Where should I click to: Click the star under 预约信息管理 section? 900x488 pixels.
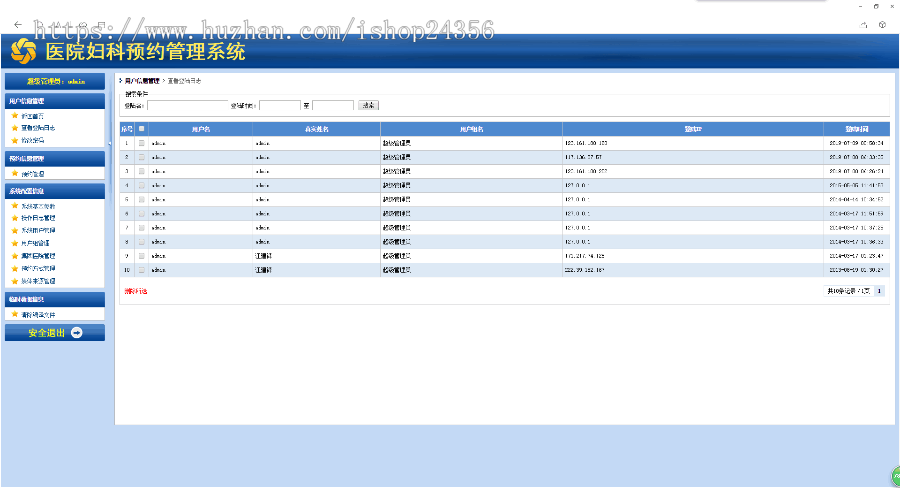point(15,173)
